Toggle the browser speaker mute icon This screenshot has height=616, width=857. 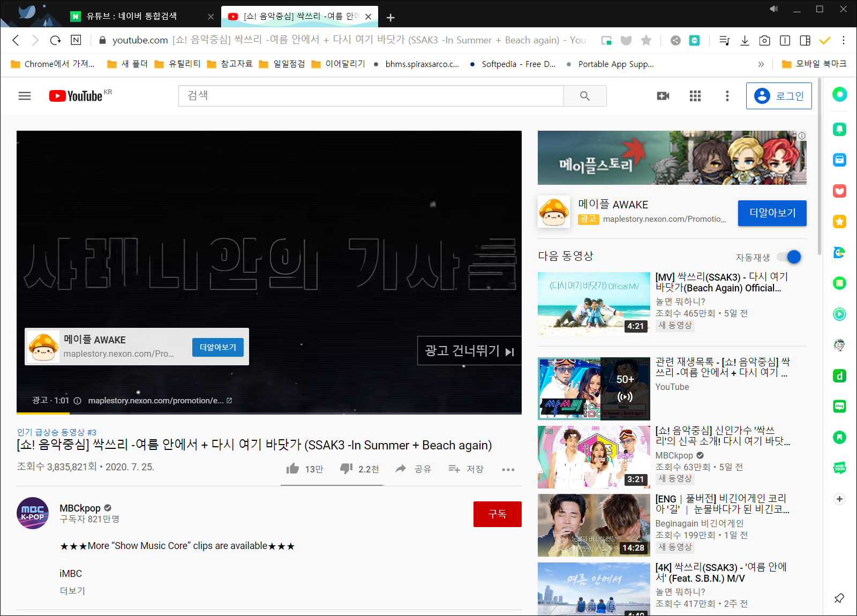pos(774,9)
